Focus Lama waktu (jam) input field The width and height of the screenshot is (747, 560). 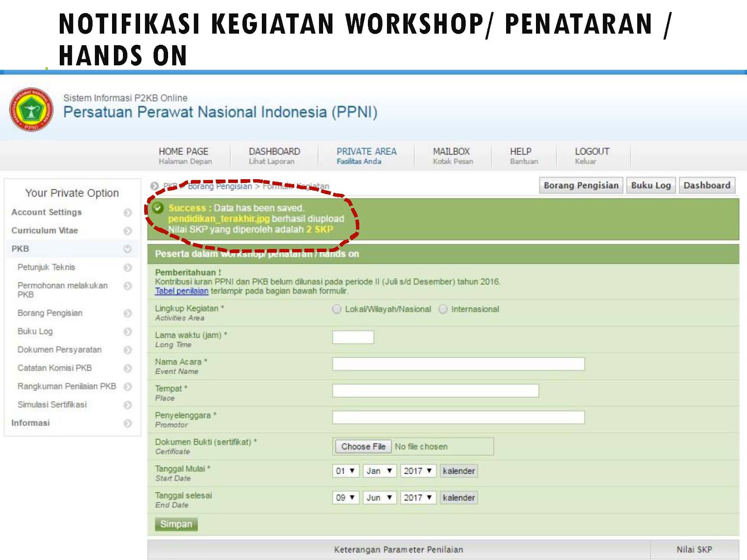(353, 337)
